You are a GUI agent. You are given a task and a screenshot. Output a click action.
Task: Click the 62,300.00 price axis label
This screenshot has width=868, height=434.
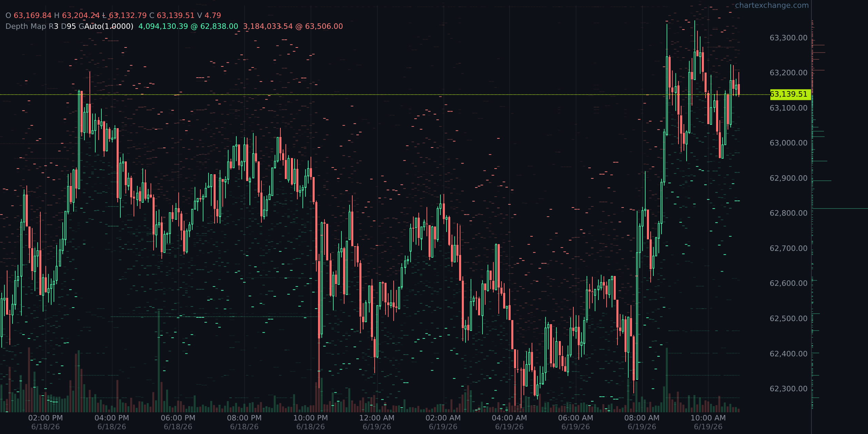[x=789, y=389]
